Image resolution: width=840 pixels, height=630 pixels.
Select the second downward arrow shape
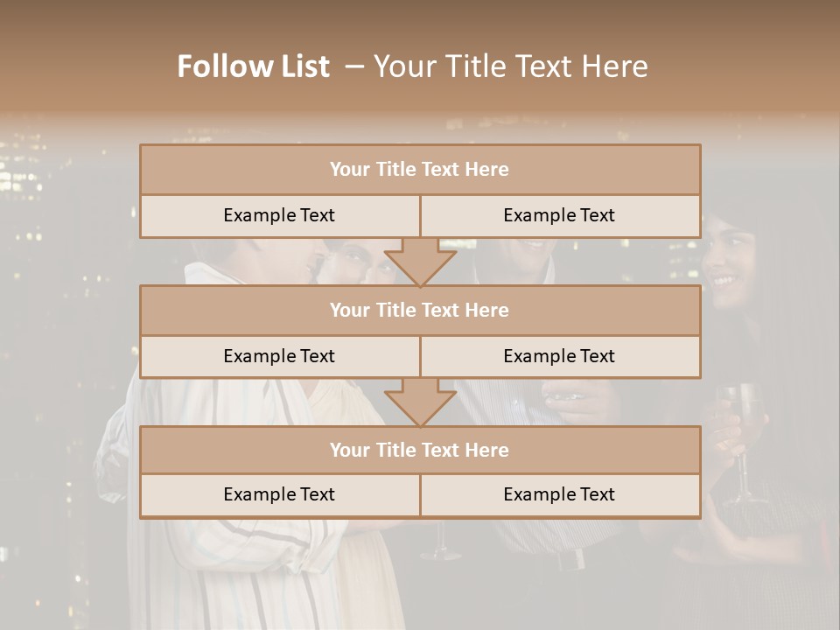(x=420, y=402)
